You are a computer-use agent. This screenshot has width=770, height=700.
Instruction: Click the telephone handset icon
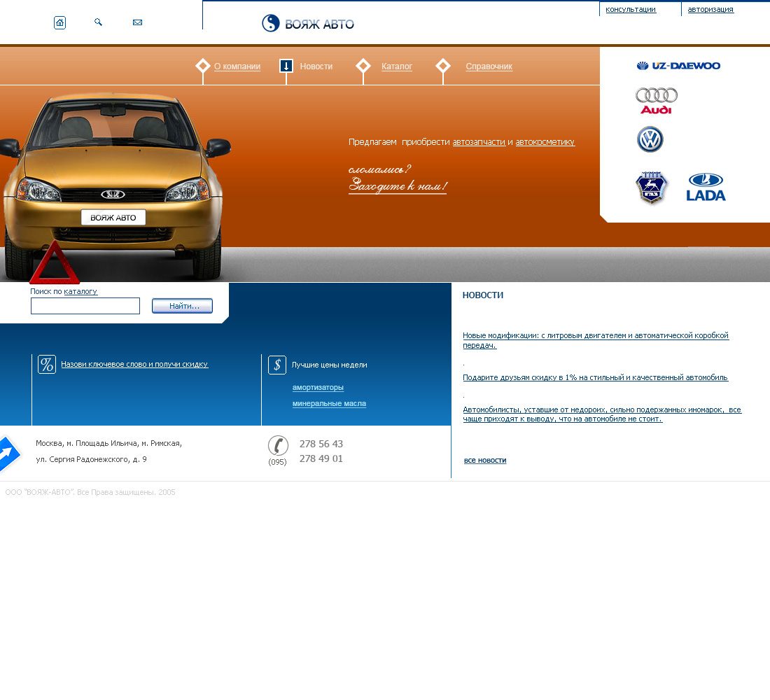[x=278, y=445]
